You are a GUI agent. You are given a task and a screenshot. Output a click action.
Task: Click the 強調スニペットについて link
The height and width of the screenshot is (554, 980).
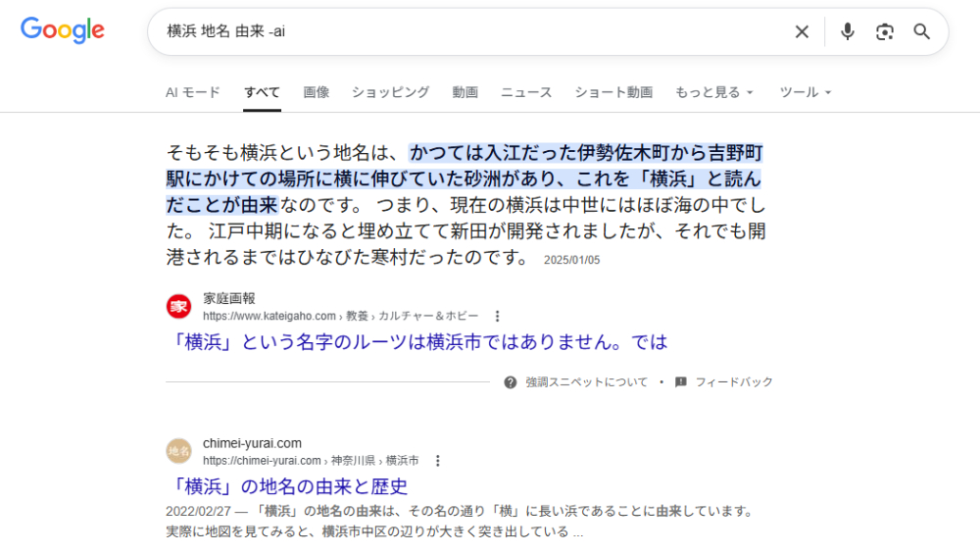(x=586, y=382)
